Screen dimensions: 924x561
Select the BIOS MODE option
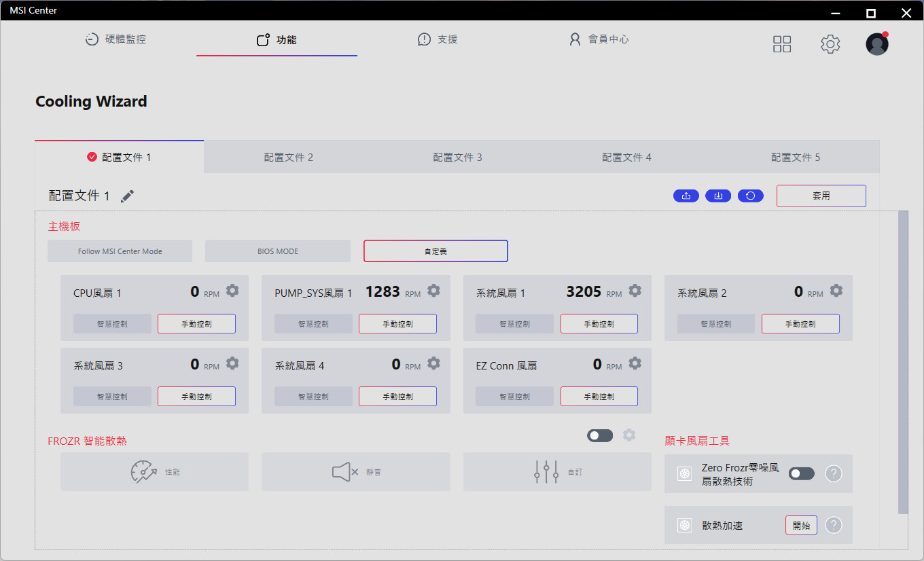point(278,251)
